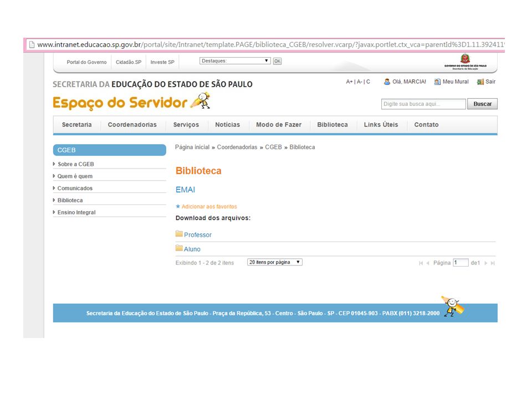Click the CGEB sidebar header
This screenshot has height=399, width=532.
pos(110,150)
